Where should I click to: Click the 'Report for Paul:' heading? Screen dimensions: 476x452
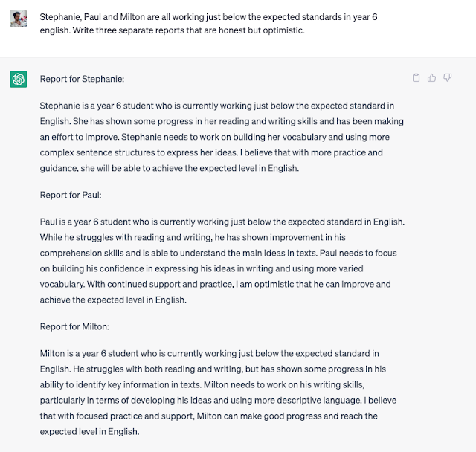70,195
